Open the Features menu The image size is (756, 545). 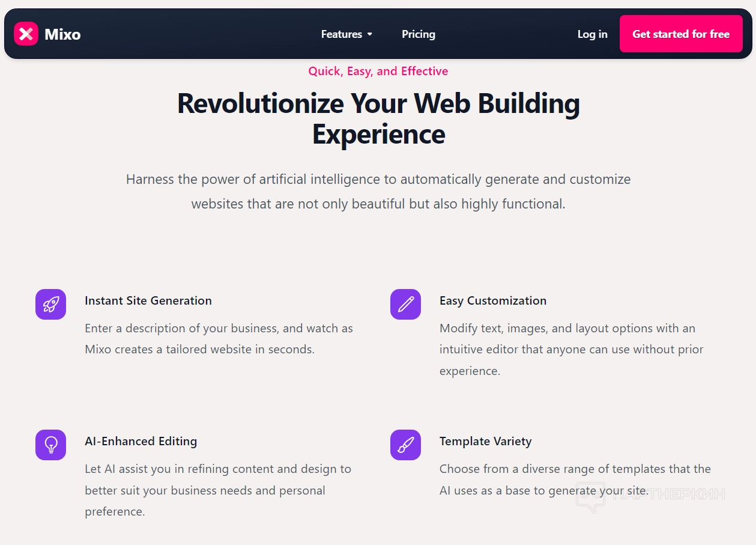point(342,34)
